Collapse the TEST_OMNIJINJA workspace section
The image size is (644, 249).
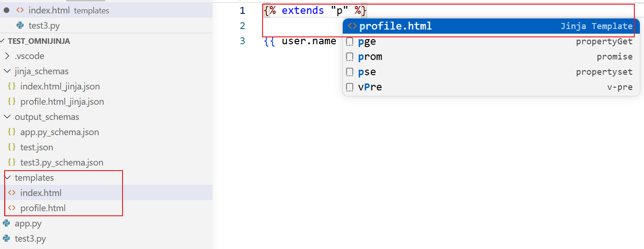[x=106, y=41]
